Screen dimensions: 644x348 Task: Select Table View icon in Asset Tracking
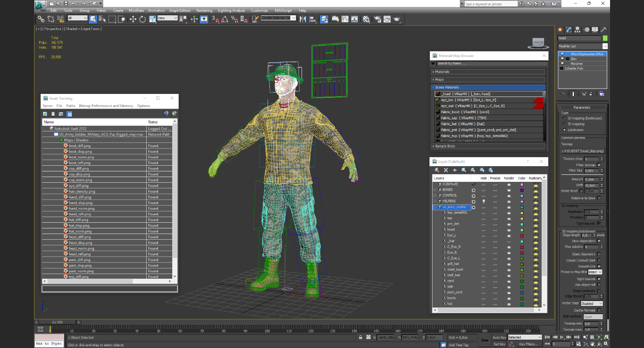[x=69, y=114]
